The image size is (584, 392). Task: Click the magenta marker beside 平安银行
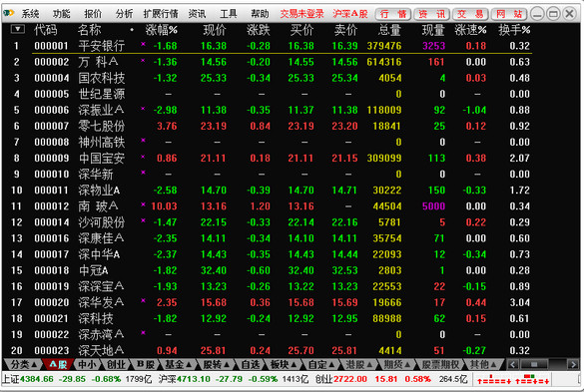click(x=143, y=44)
